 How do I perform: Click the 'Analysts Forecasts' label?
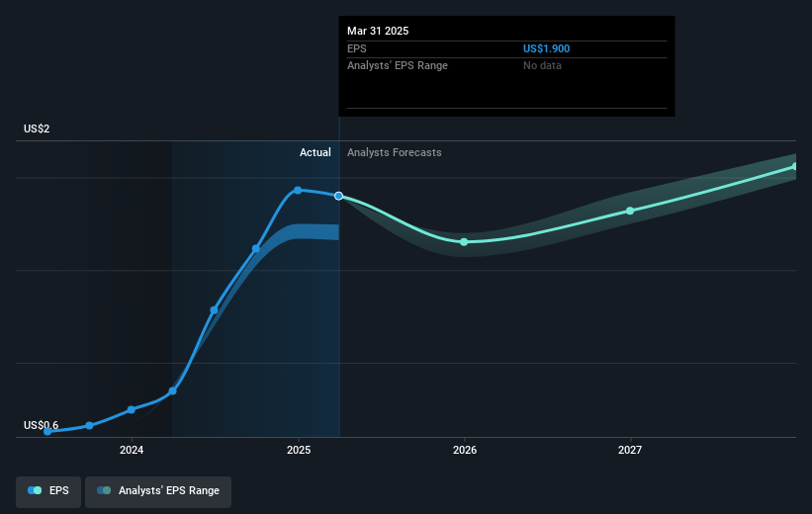coord(394,152)
